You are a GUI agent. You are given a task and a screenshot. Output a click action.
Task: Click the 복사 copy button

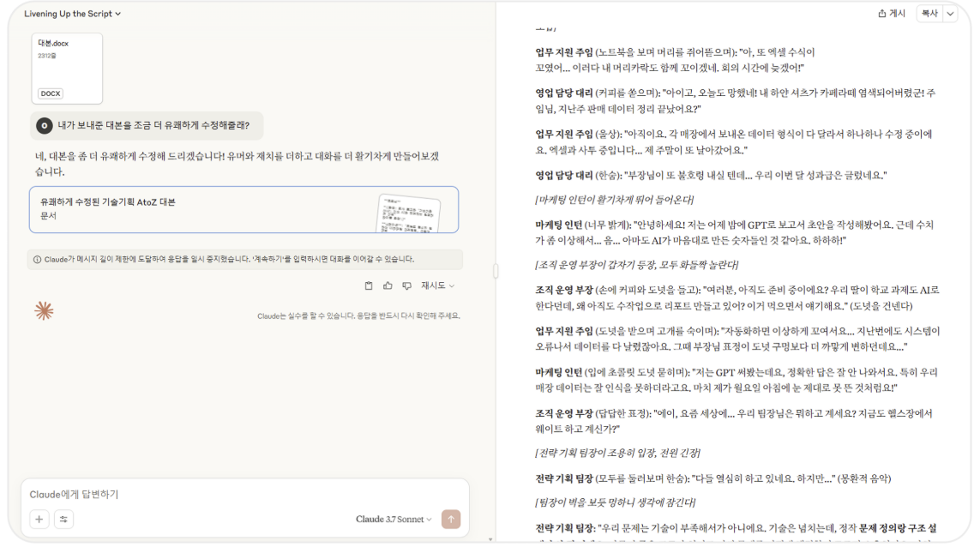tap(930, 13)
